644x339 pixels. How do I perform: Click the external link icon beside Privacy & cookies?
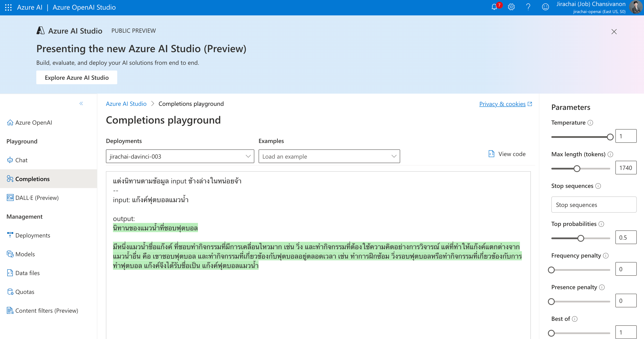tap(530, 104)
